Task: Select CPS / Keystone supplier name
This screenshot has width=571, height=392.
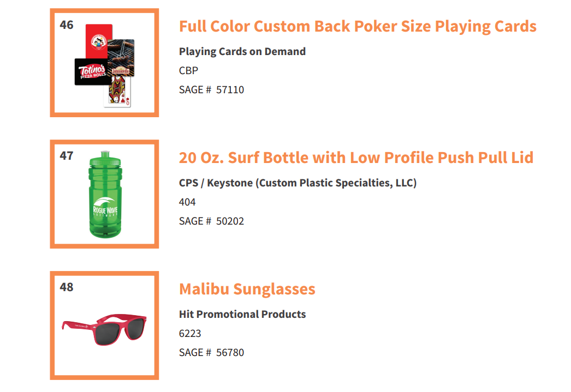Action: (x=298, y=183)
